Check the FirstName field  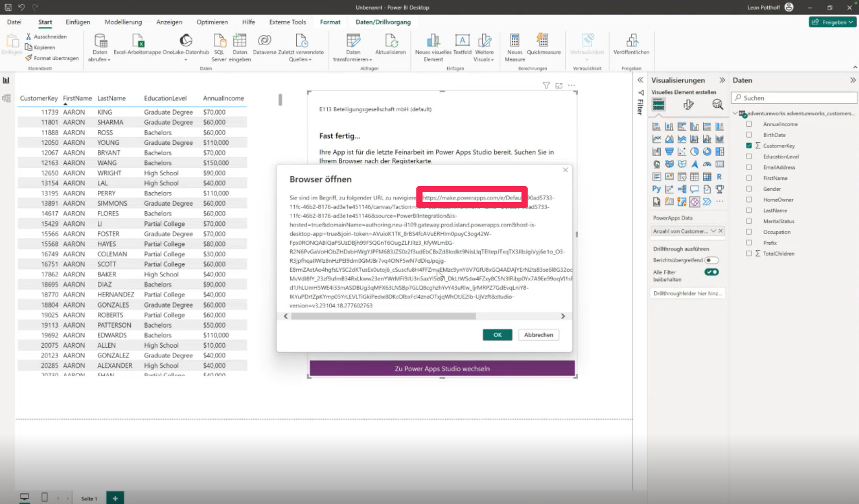pos(749,178)
